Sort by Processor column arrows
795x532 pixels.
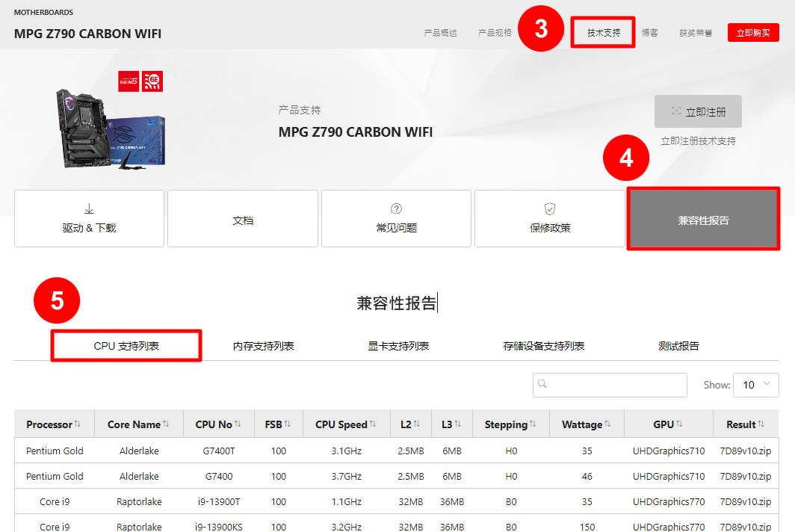pyautogui.click(x=78, y=424)
